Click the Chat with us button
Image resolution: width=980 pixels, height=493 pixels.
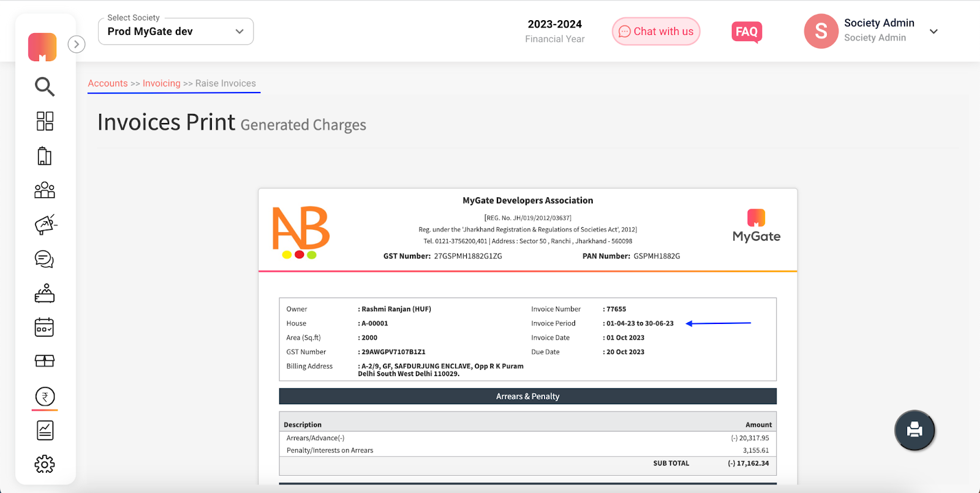[656, 31]
